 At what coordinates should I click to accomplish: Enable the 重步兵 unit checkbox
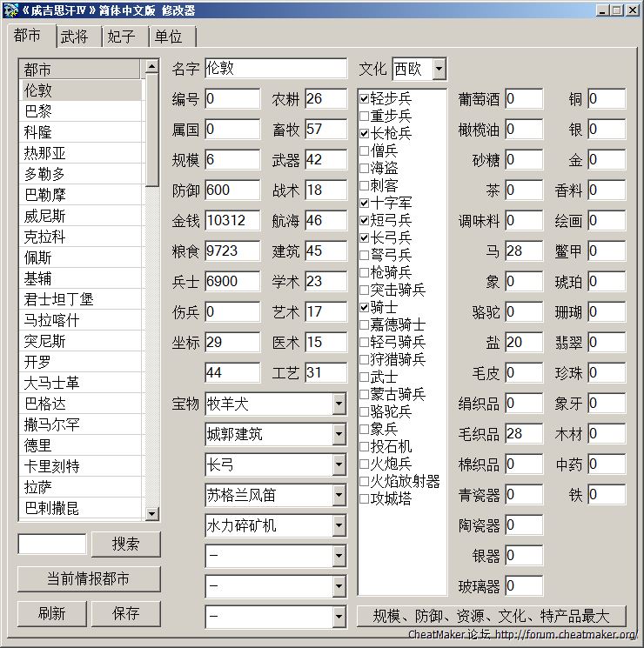tap(365, 116)
